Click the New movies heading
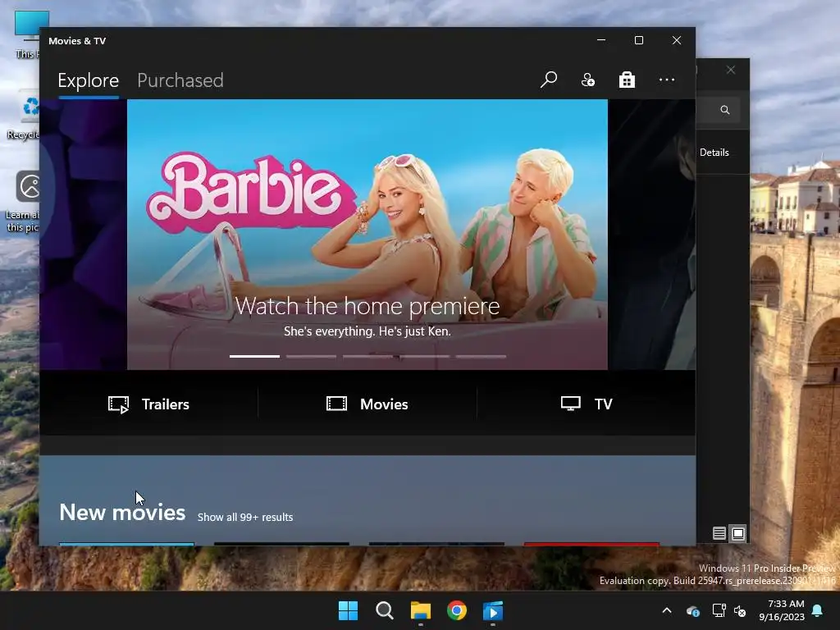The width and height of the screenshot is (840, 630). click(122, 513)
